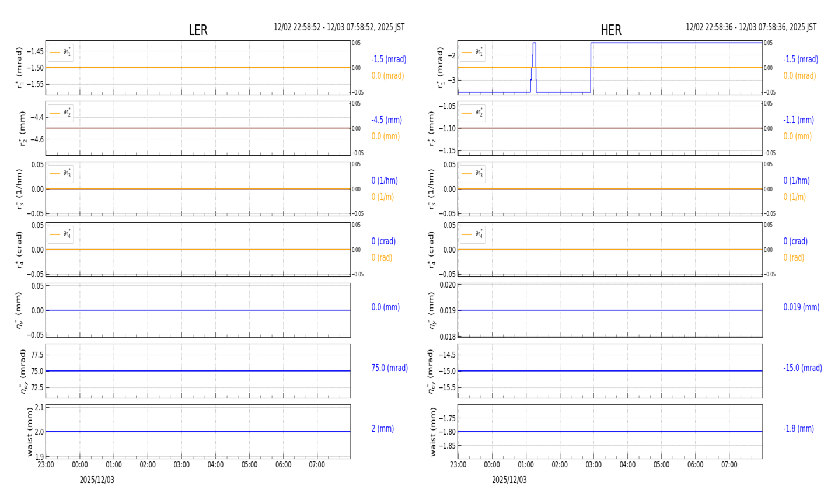Click the -15.0 (mrad) value label
824x504 pixels.
click(802, 368)
